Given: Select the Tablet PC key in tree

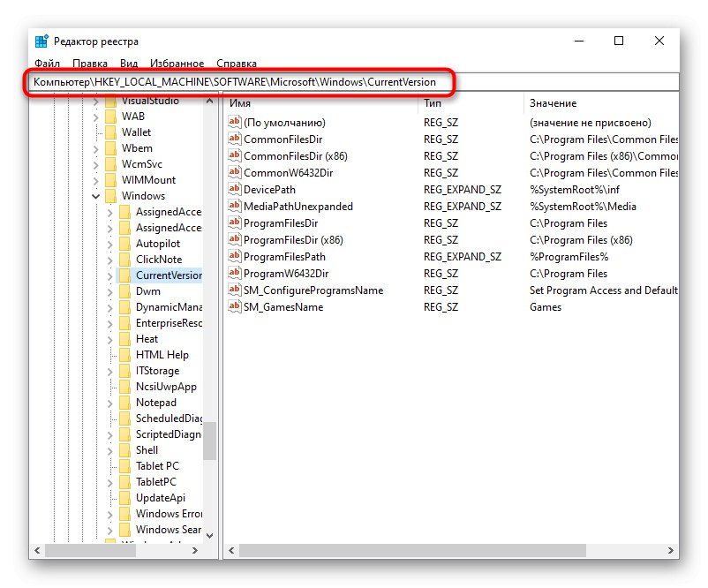Looking at the screenshot, I should tap(157, 466).
